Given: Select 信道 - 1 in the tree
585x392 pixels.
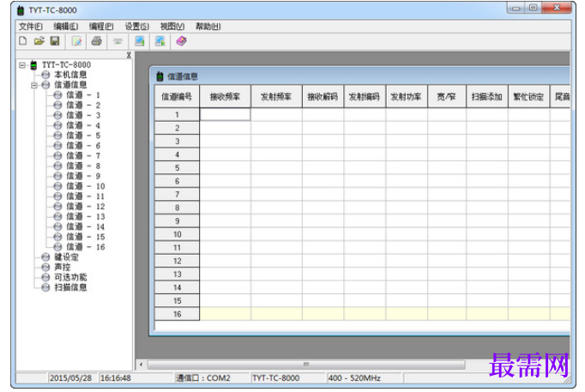Looking at the screenshot, I should click(83, 95).
